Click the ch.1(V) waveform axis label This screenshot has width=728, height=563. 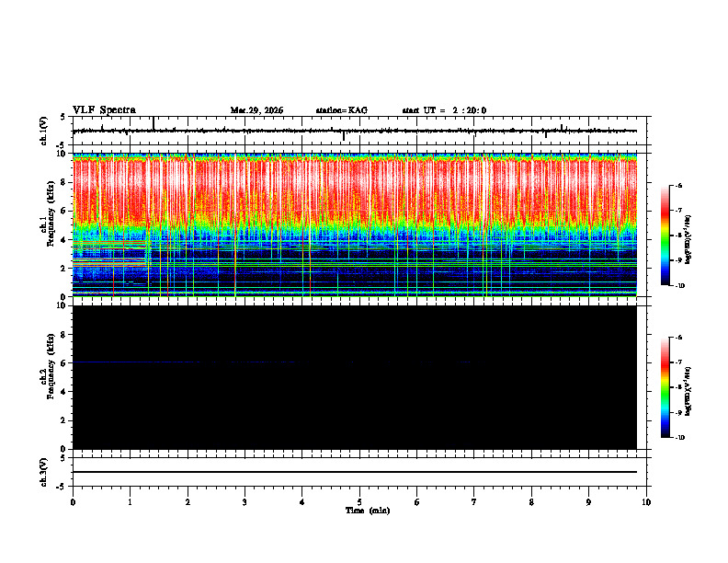(44, 131)
